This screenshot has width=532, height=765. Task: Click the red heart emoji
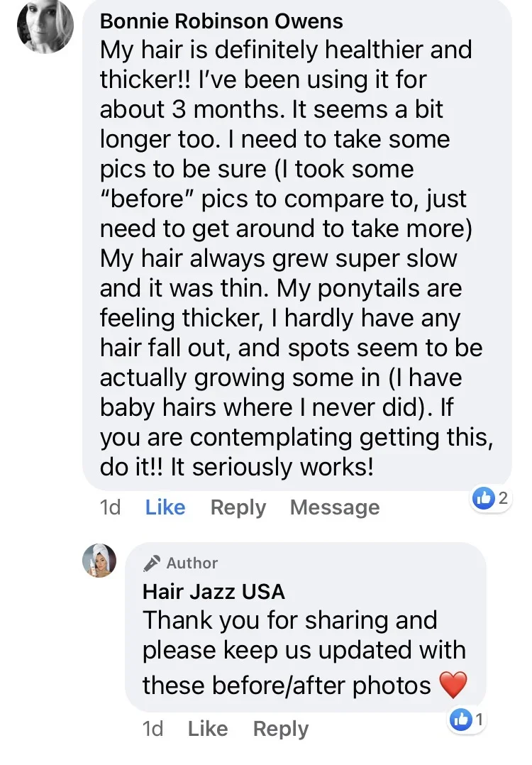pos(453,686)
